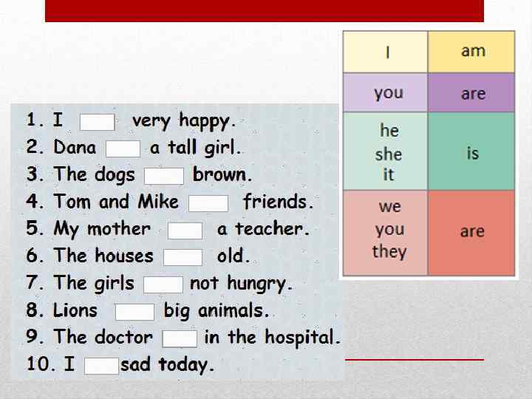Select the blank after 'The doctor'
The height and width of the screenshot is (399, 532).
pos(180,338)
